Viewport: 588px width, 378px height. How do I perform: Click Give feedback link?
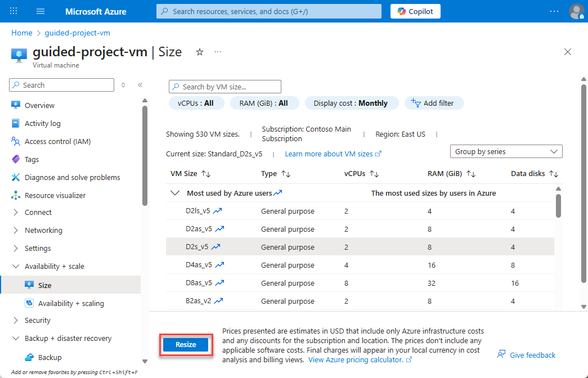click(x=527, y=355)
